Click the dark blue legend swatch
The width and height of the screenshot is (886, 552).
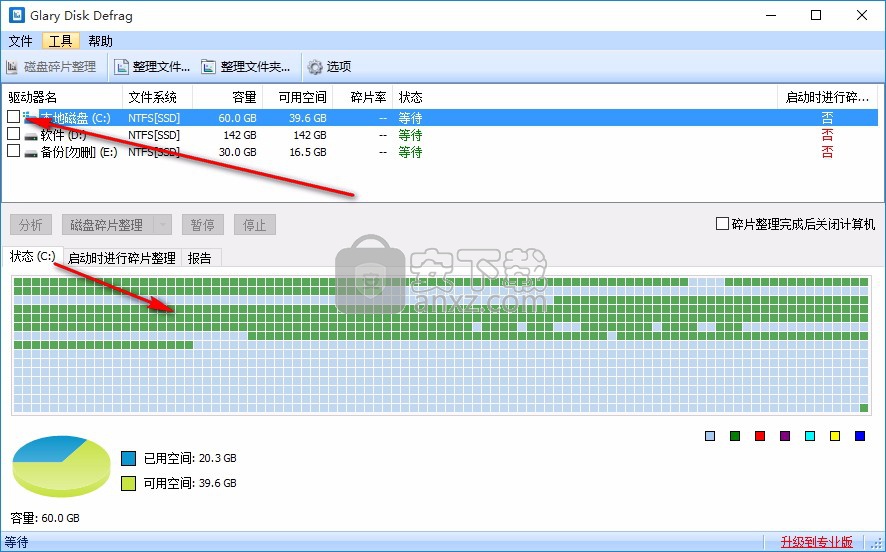860,436
